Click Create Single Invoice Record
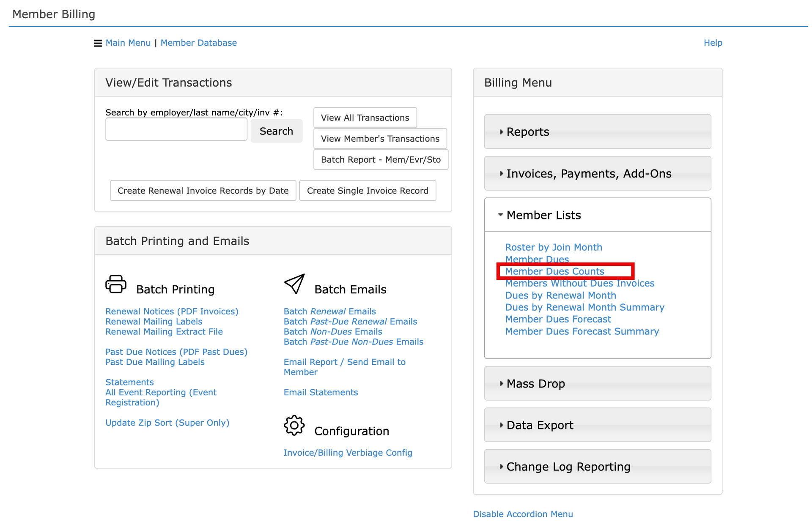 [x=368, y=191]
